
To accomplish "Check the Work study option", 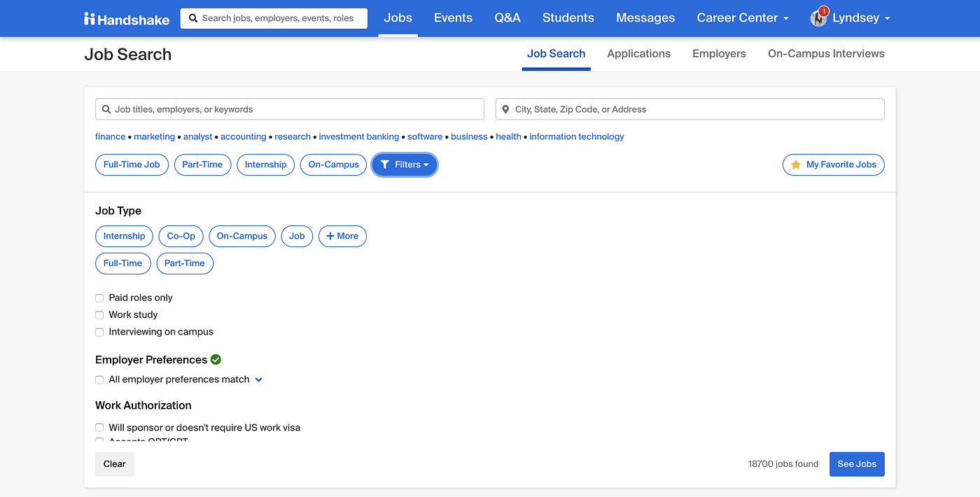I will pos(99,314).
